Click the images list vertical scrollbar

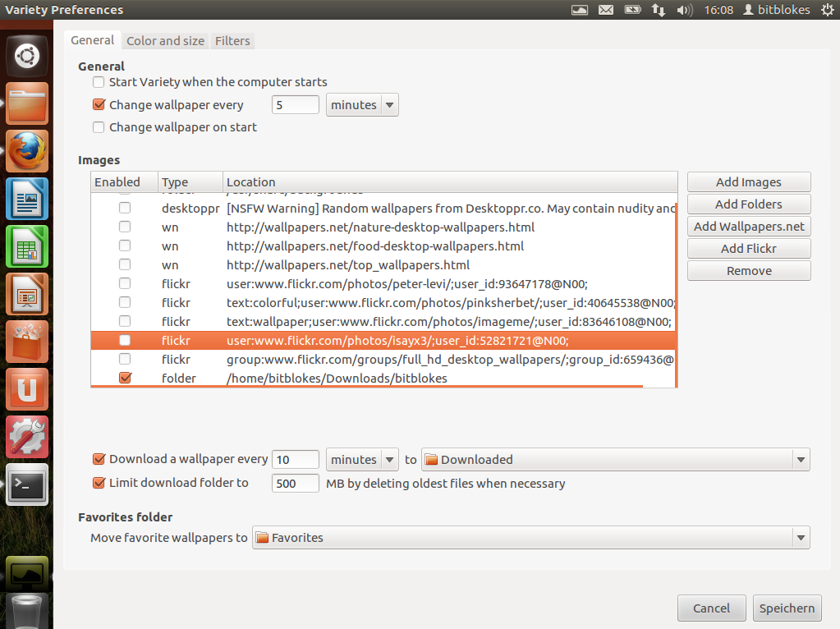tap(676, 295)
